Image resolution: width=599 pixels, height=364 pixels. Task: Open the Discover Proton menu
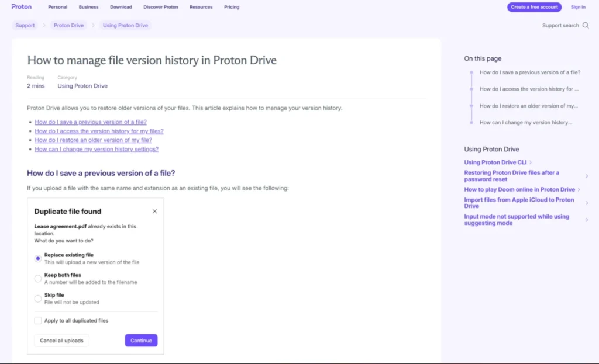tap(160, 7)
